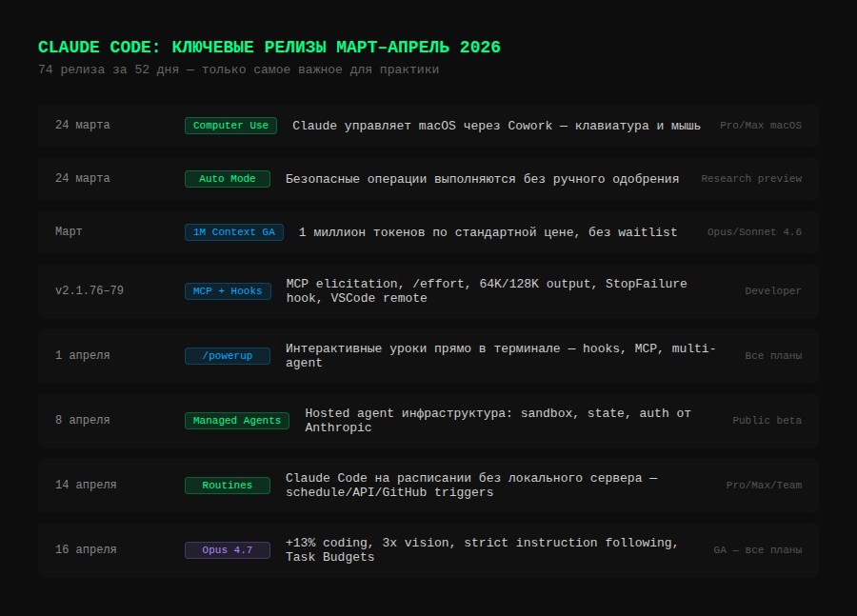Click text '1 миллион токенов по стандартной цене'

coord(437,232)
